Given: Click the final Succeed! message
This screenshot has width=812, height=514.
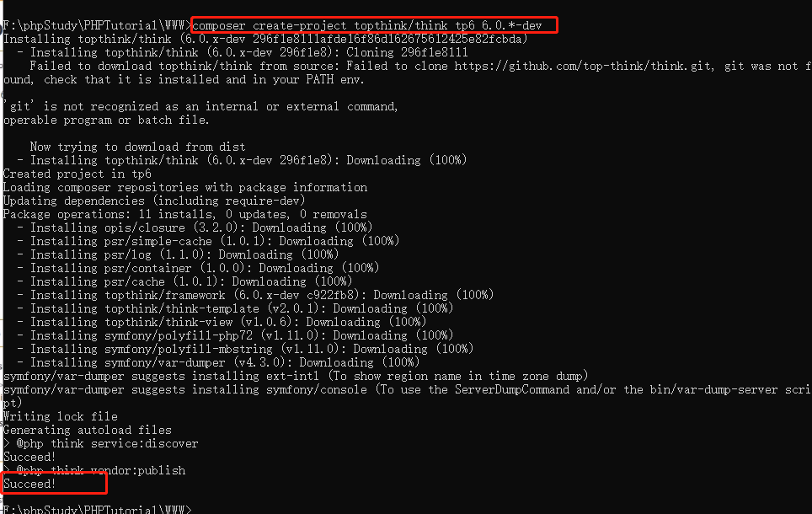Looking at the screenshot, I should coord(29,484).
